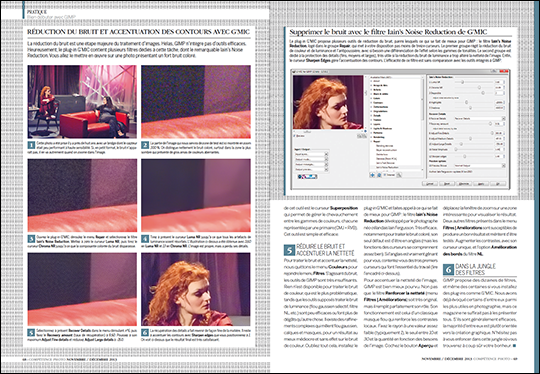This screenshot has width=540, height=374.
Task: Click the Sharpen edges slider handle
Action: 465,156
